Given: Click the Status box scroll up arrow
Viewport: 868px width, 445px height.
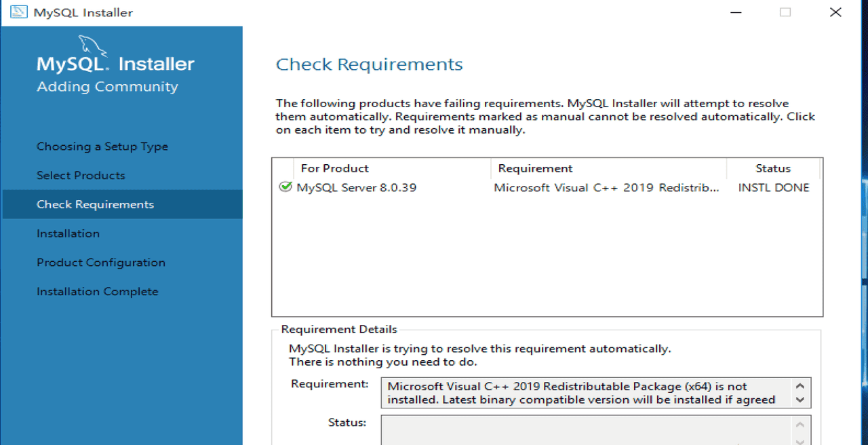Looking at the screenshot, I should [x=800, y=425].
